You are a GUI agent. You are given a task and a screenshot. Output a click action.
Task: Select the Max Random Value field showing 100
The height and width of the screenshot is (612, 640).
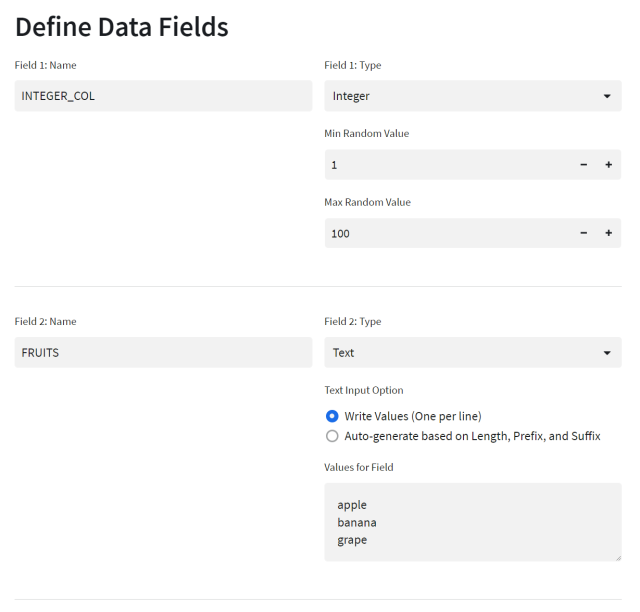(447, 233)
